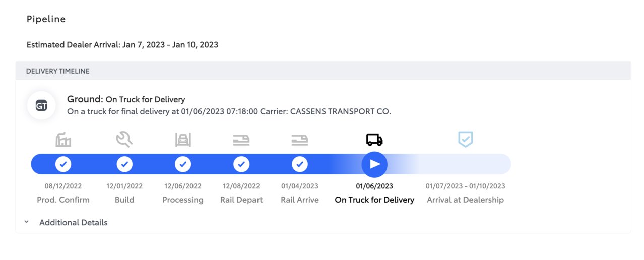Select the Arrival at Dealership stage label
Viewport: 644px width, 260px height.
465,200
